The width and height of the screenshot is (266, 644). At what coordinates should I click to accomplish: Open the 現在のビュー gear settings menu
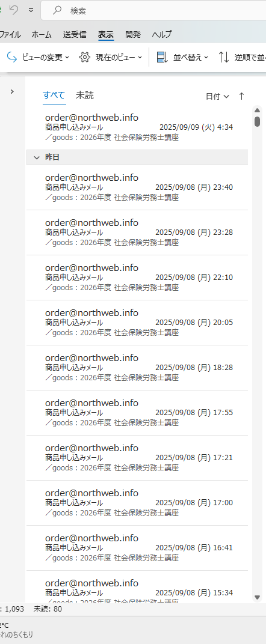point(111,58)
